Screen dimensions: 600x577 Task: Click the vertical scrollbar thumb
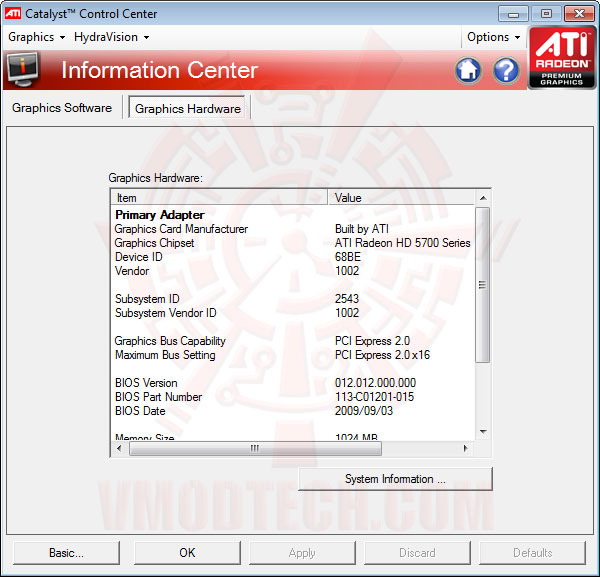(x=483, y=285)
